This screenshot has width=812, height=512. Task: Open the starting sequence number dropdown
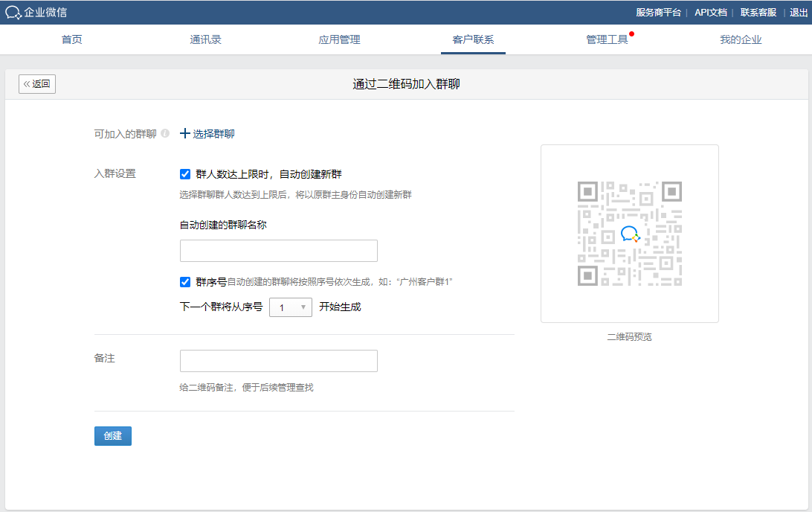tap(290, 307)
